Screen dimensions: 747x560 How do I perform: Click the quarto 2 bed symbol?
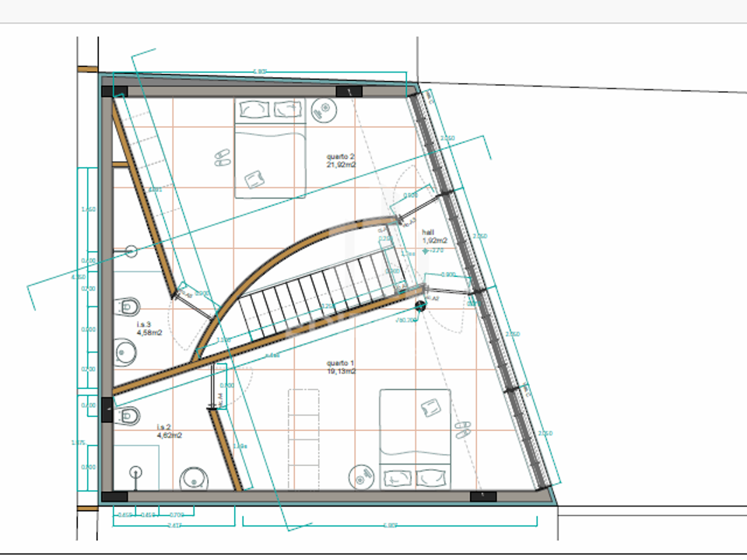click(270, 148)
